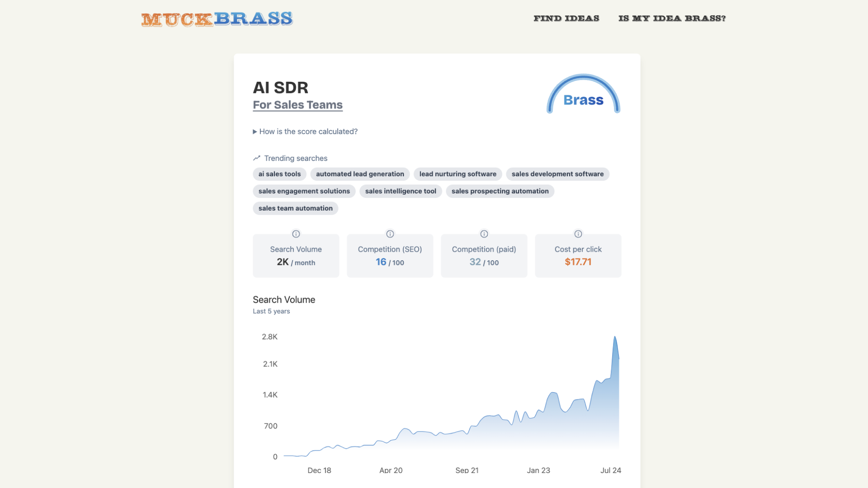Click the Jul 24 axis label
This screenshot has height=488, width=868.
611,470
